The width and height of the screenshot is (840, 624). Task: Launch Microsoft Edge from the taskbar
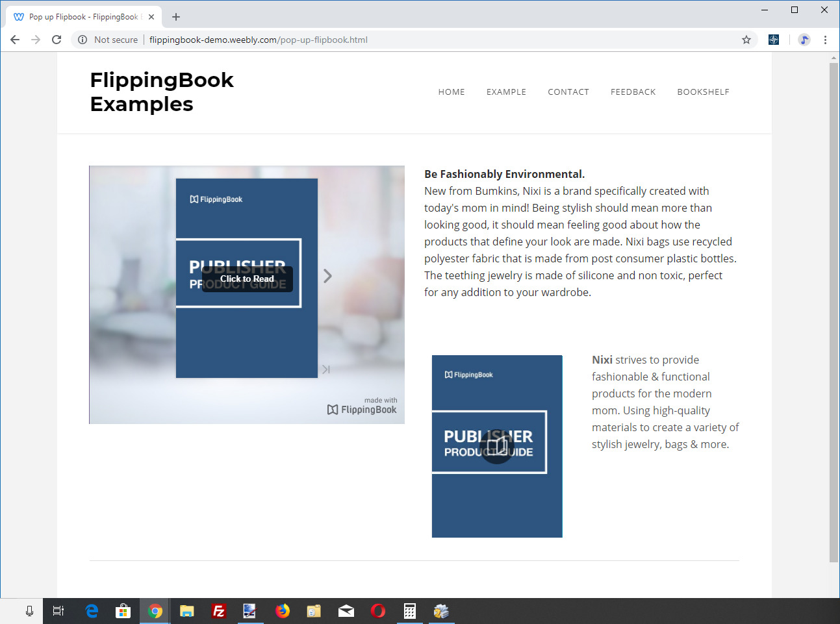click(92, 611)
